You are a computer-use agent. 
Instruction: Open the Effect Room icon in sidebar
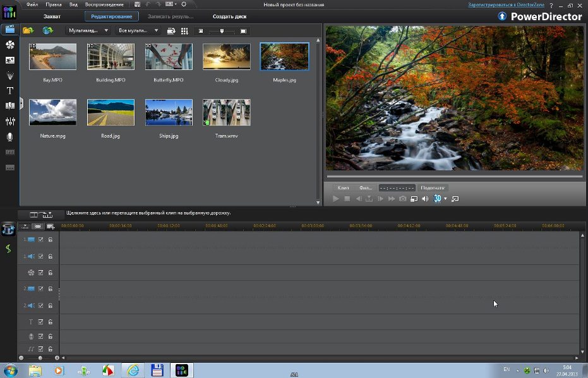[9, 45]
